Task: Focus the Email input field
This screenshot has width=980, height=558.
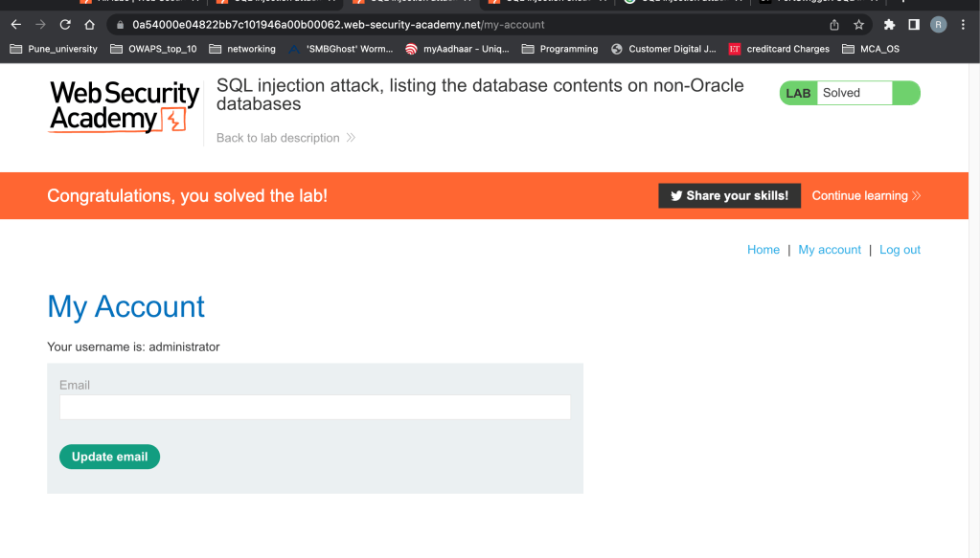Action: pos(314,408)
